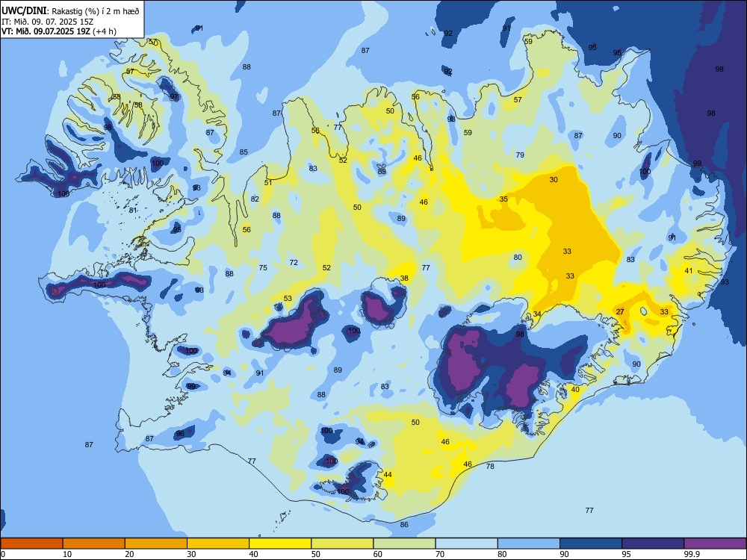Viewport: 747px width, 560px height.
Task: Click the map humidity value '53'
Action: [x=288, y=299]
